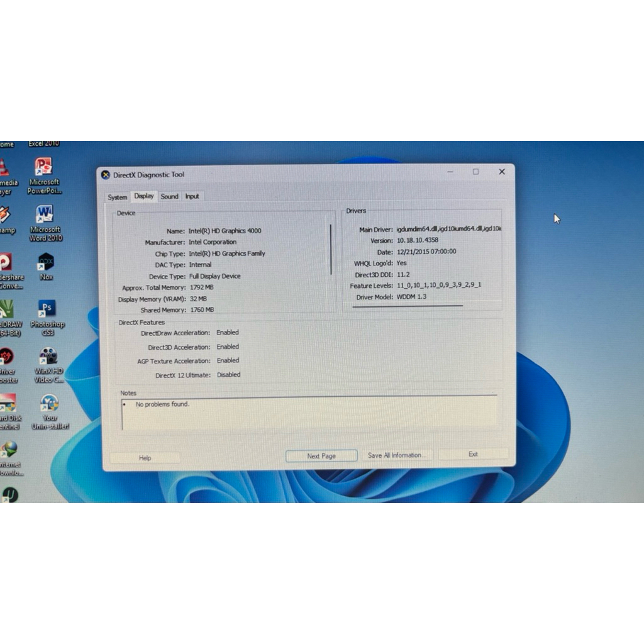Click the manufacturer value 'Intel Corporation'
This screenshot has height=644, width=644.
(213, 242)
